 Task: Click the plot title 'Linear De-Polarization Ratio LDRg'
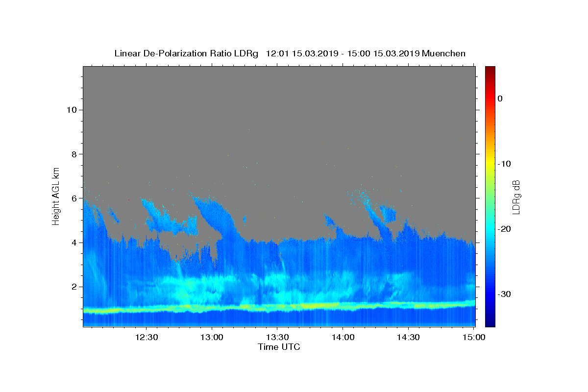(x=186, y=53)
